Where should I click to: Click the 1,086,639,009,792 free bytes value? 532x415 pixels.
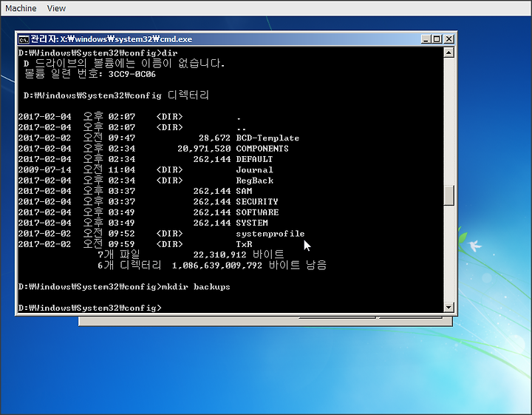coord(216,266)
